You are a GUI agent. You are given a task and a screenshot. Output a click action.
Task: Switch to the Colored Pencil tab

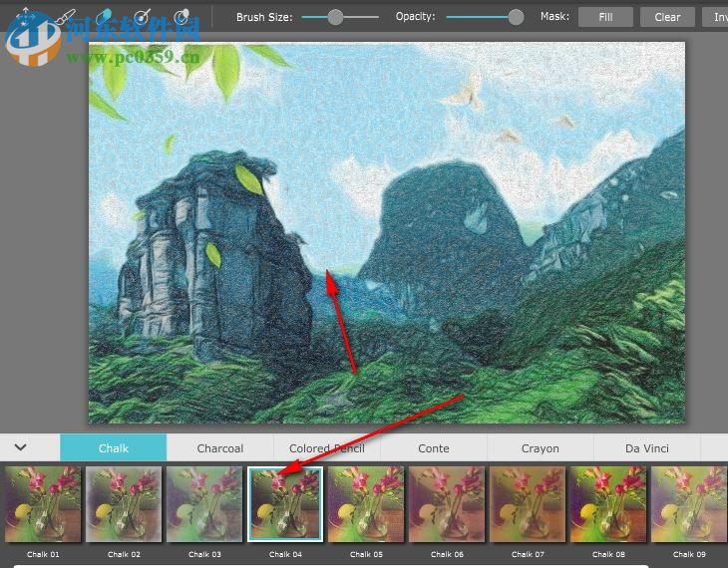pos(327,448)
